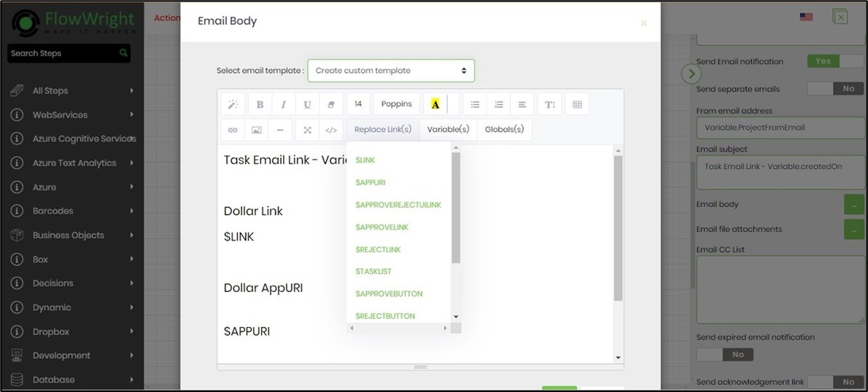Viewport: 868px width, 392px height.
Task: Choose $TASKLIST menu entry
Action: (374, 271)
